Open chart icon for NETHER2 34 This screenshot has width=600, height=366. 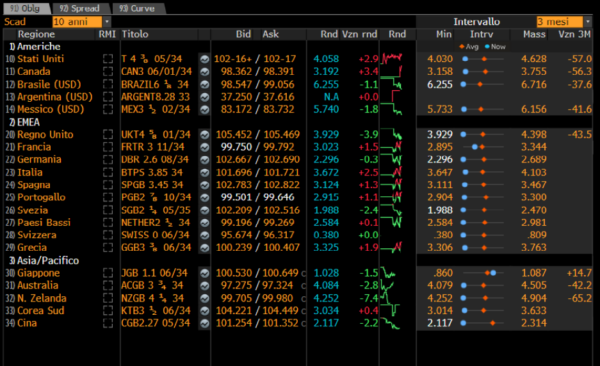(x=205, y=223)
